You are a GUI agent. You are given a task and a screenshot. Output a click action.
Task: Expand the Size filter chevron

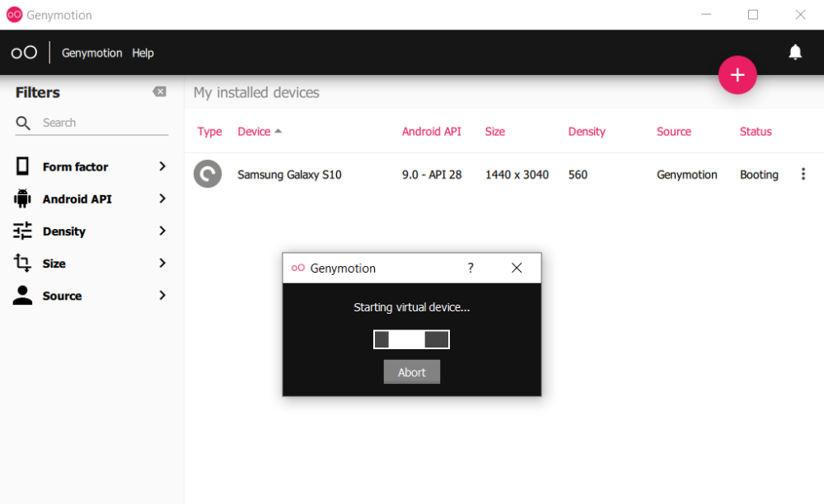(162, 263)
